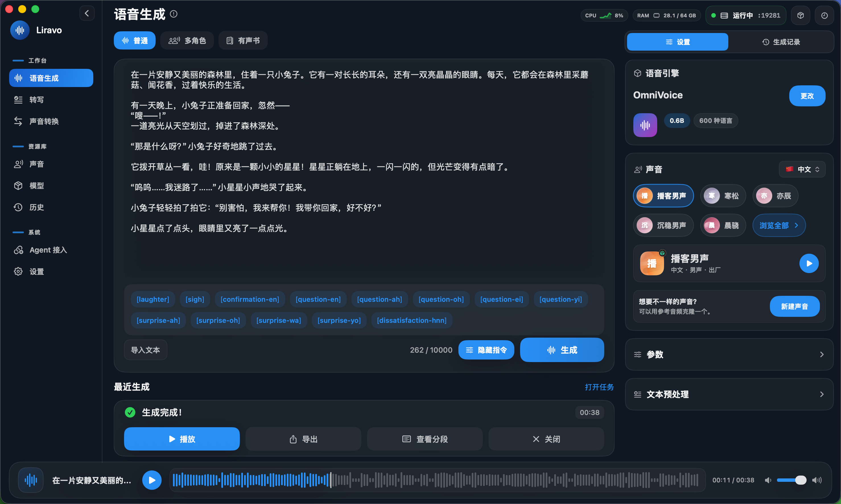Mute using the low-volume speaker icon

point(768,480)
